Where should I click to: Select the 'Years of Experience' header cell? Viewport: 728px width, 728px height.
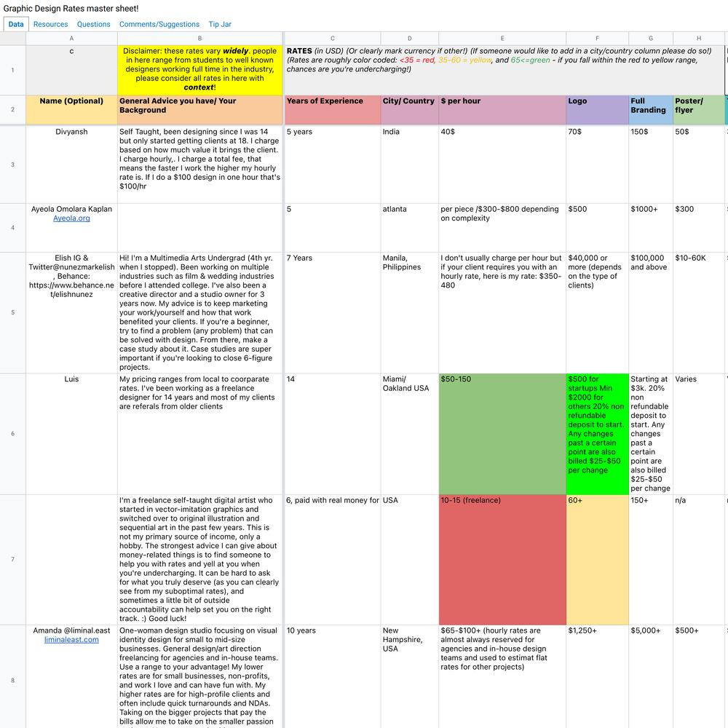click(x=333, y=110)
